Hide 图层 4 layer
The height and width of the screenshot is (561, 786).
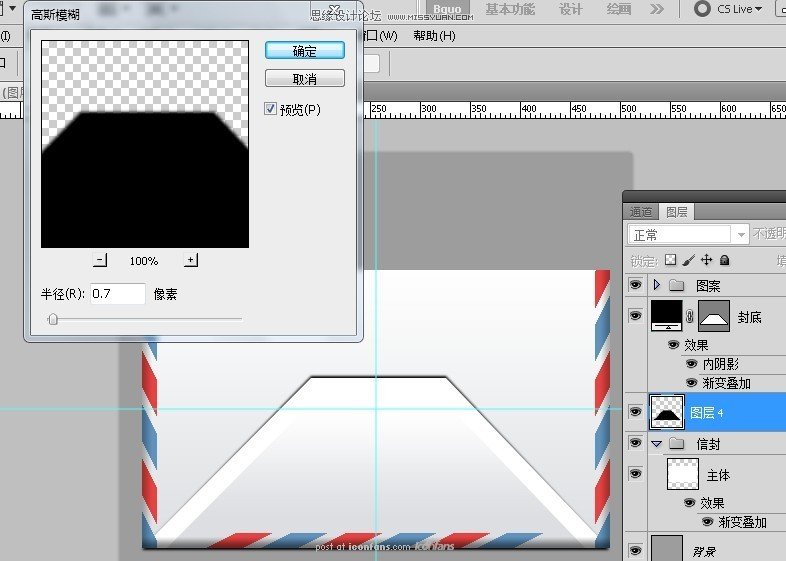tap(635, 412)
